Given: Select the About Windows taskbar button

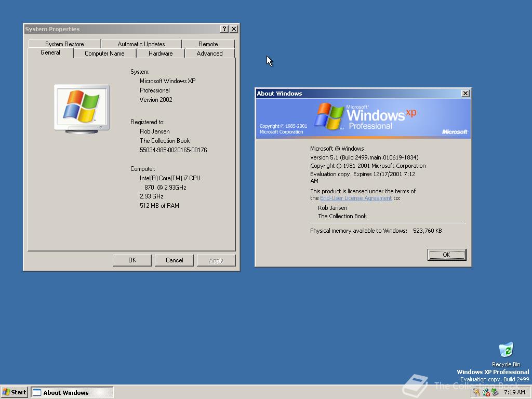Looking at the screenshot, I should pyautogui.click(x=72, y=393).
